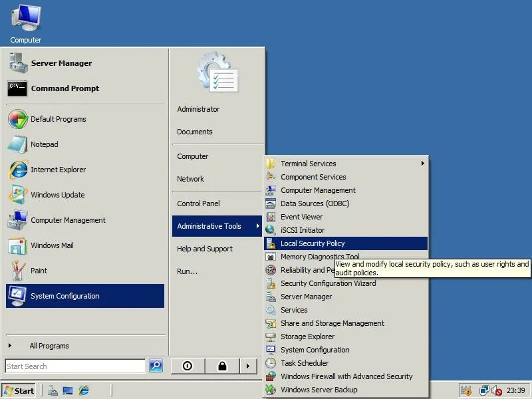Open Control Panel from Start menu
532x399 pixels.
point(217,203)
